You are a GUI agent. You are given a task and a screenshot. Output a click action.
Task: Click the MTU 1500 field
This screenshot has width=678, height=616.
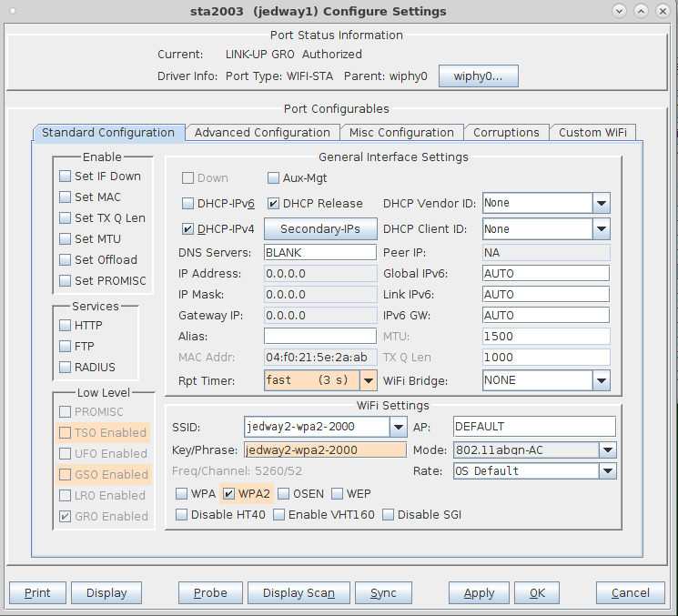pyautogui.click(x=546, y=336)
